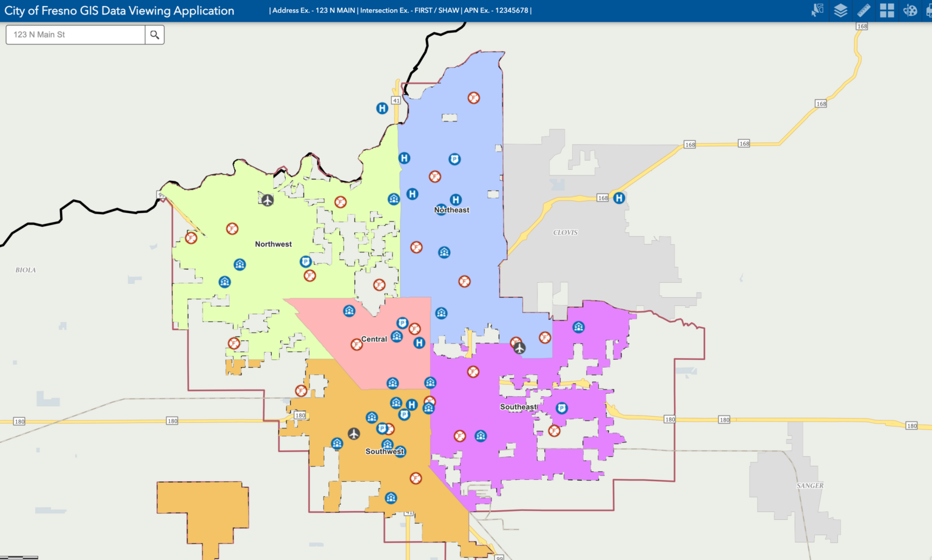This screenshot has height=560, width=932.
Task: Open the drawing palette tool
Action: 909,10
